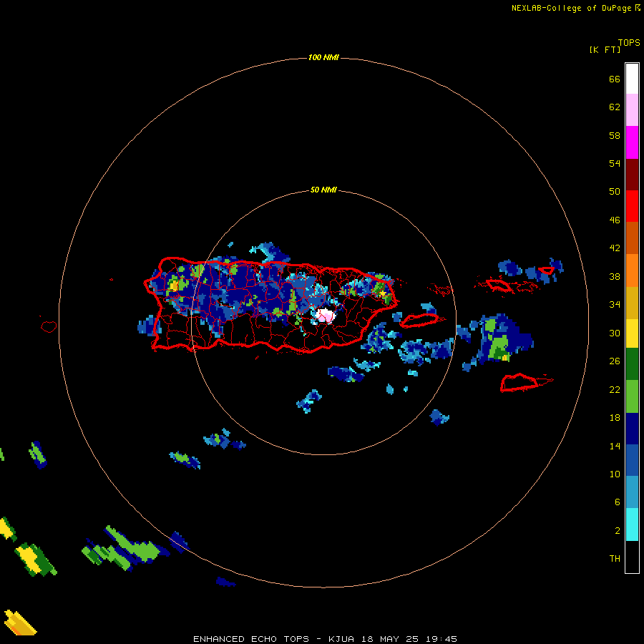Click Mona Island outline west of Puerto Rico
The height and width of the screenshot is (644, 644).
(49, 326)
